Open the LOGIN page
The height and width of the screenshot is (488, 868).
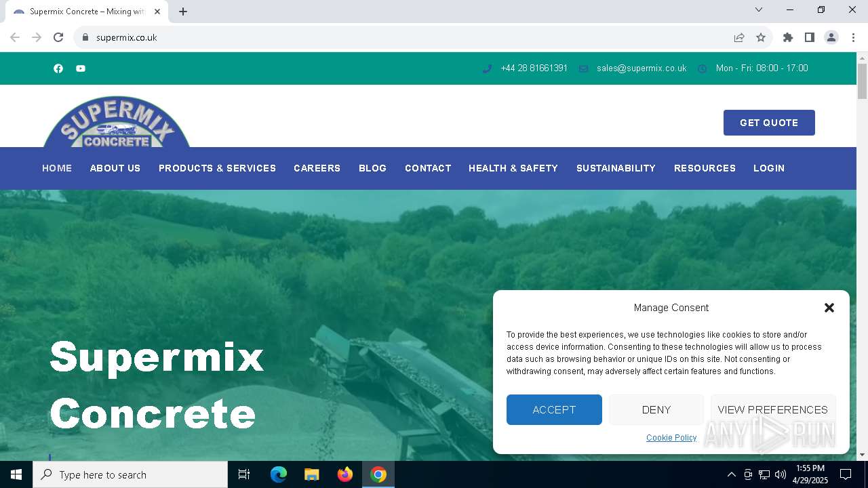[x=769, y=168]
